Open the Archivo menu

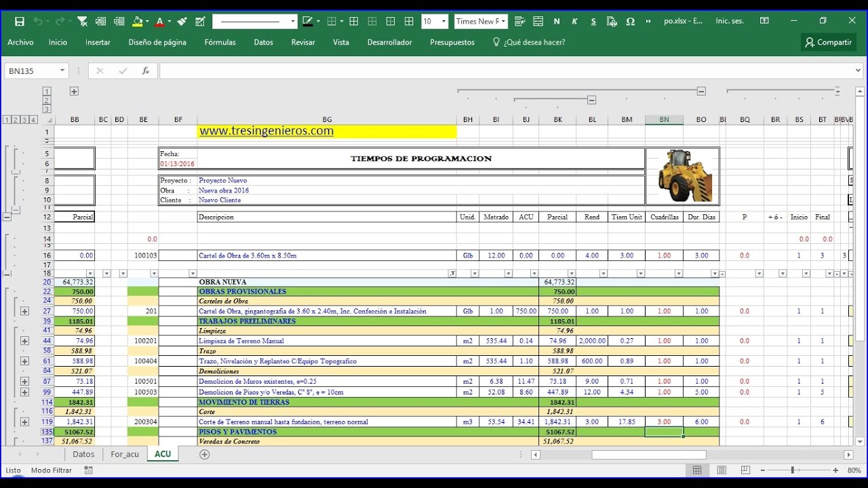point(20,42)
